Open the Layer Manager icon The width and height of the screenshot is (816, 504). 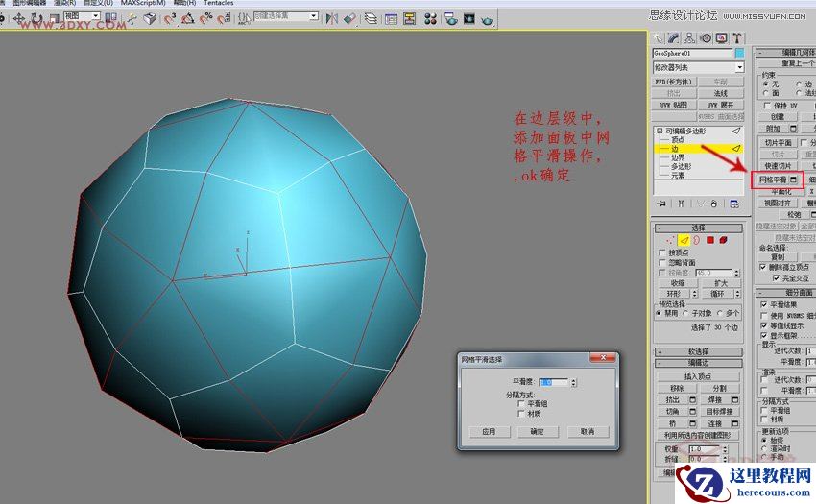[x=371, y=19]
